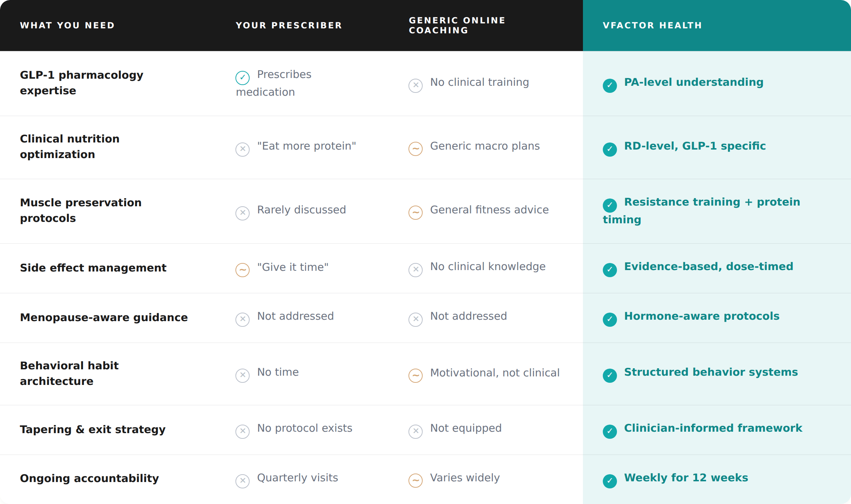Click the checkmark next to Weekly for 12 weeks

610,481
